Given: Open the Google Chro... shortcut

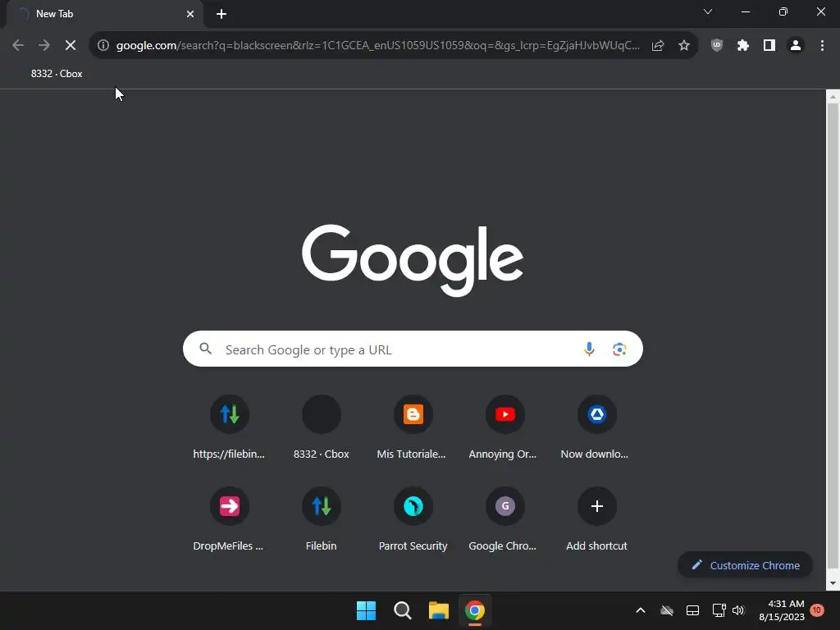Looking at the screenshot, I should pos(504,519).
